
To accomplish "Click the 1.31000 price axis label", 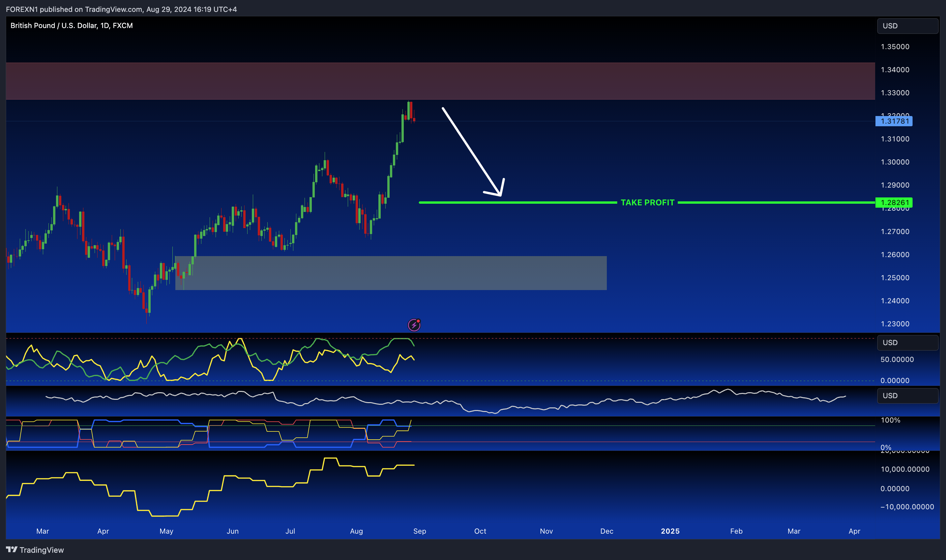I will coord(895,139).
